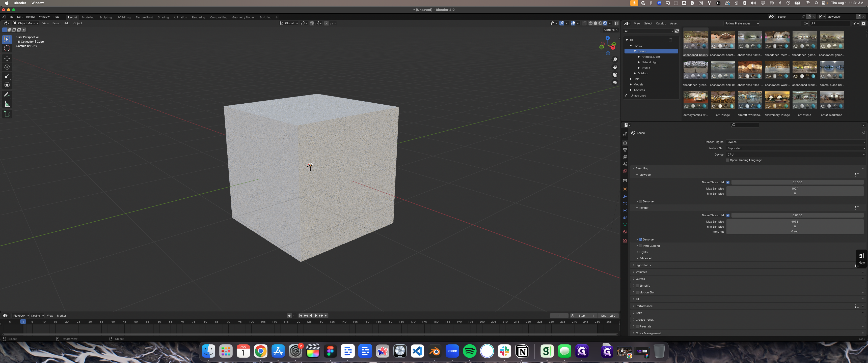
Task: Activate the Transform tool
Action: pos(7,84)
